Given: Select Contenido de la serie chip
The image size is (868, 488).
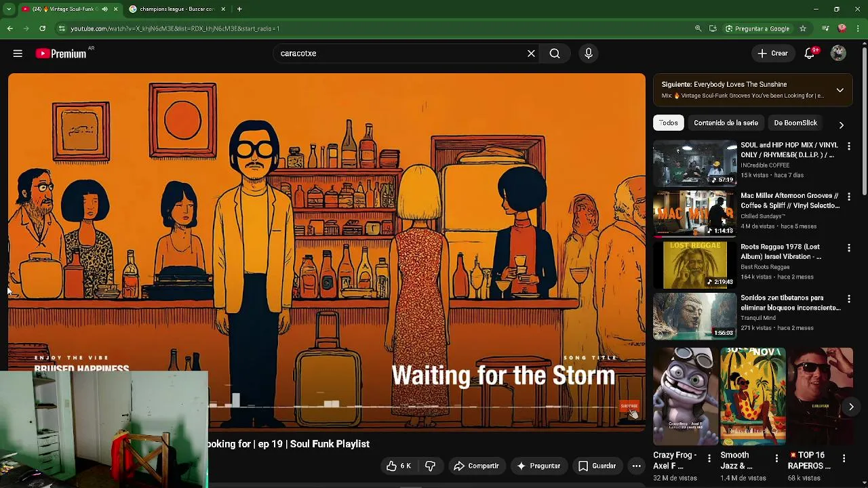Looking at the screenshot, I should coord(726,123).
